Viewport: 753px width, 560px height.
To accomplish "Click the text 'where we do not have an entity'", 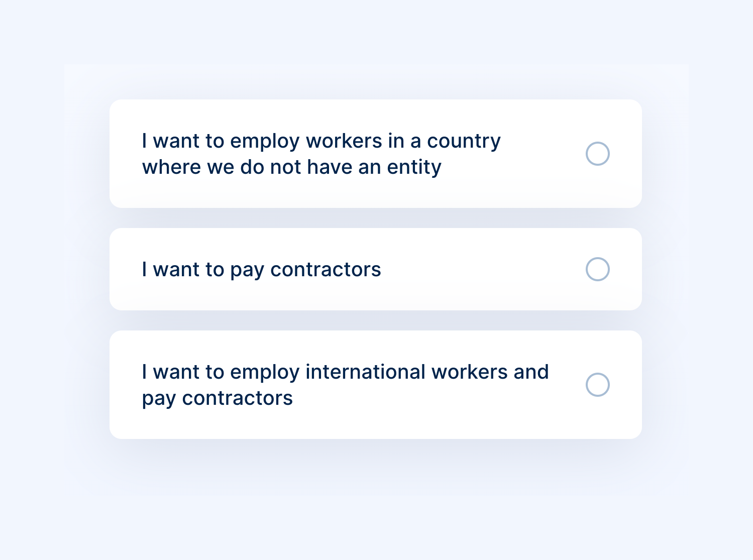I will (291, 167).
